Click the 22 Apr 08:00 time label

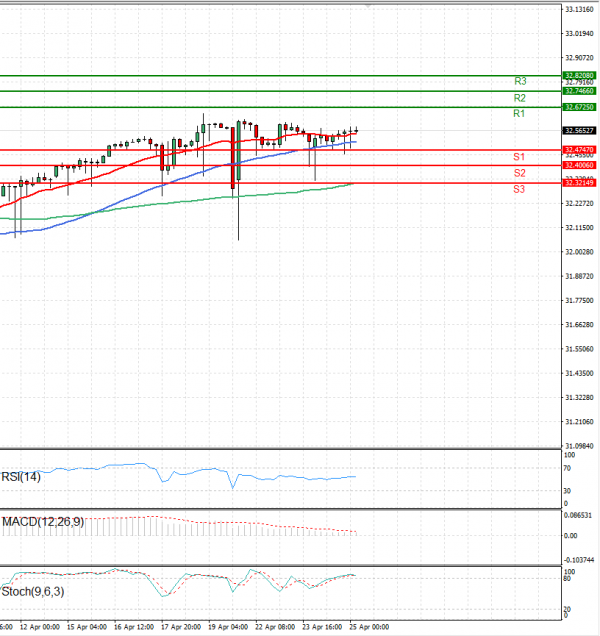point(275,627)
